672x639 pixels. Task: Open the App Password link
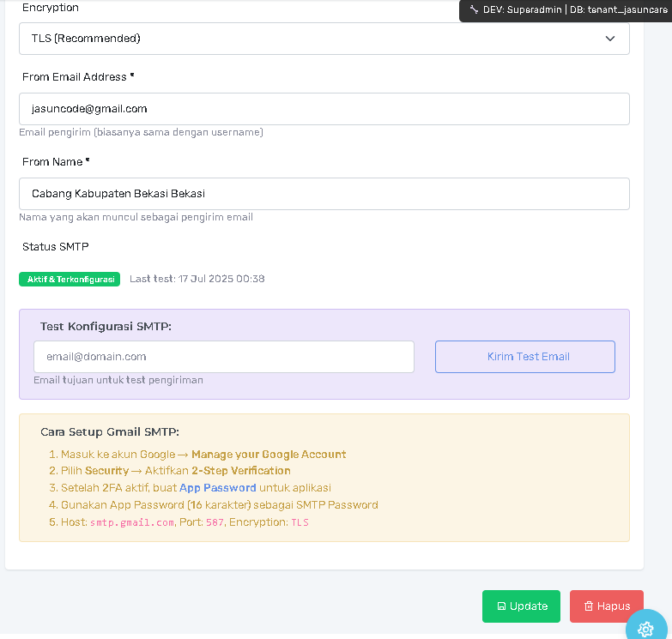click(x=218, y=488)
